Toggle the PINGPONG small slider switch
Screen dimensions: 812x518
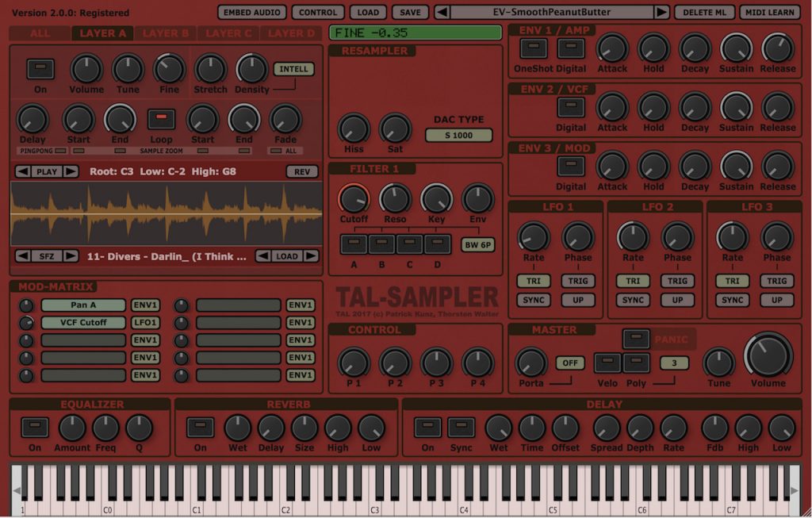(60, 151)
